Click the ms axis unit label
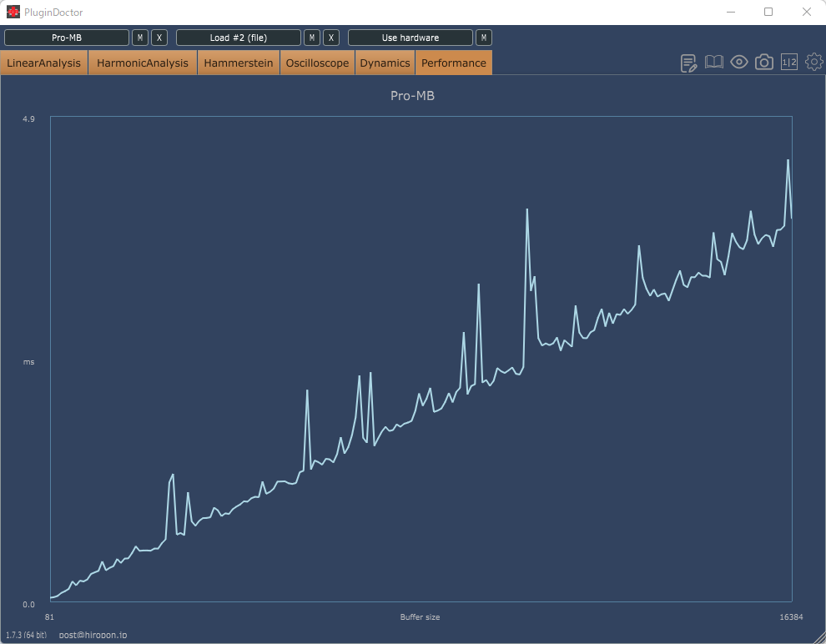 pyautogui.click(x=28, y=362)
